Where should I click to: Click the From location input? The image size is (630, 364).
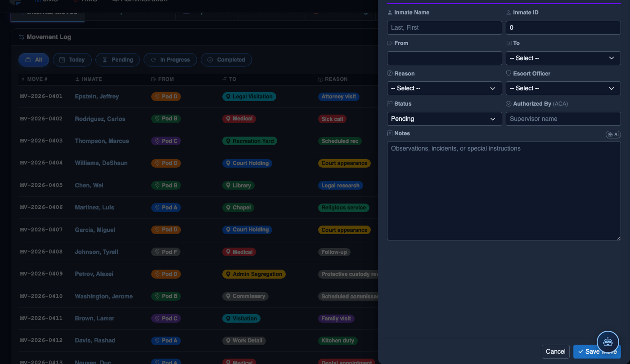[x=445, y=58]
